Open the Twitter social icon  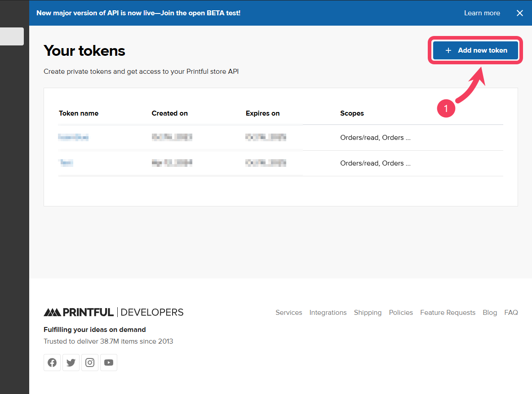point(71,363)
